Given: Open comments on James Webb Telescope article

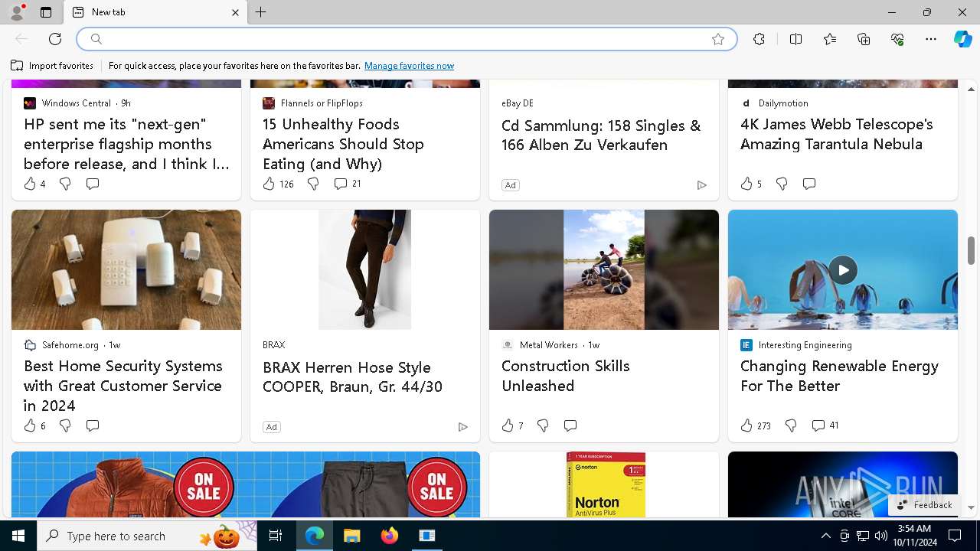Looking at the screenshot, I should [809, 184].
